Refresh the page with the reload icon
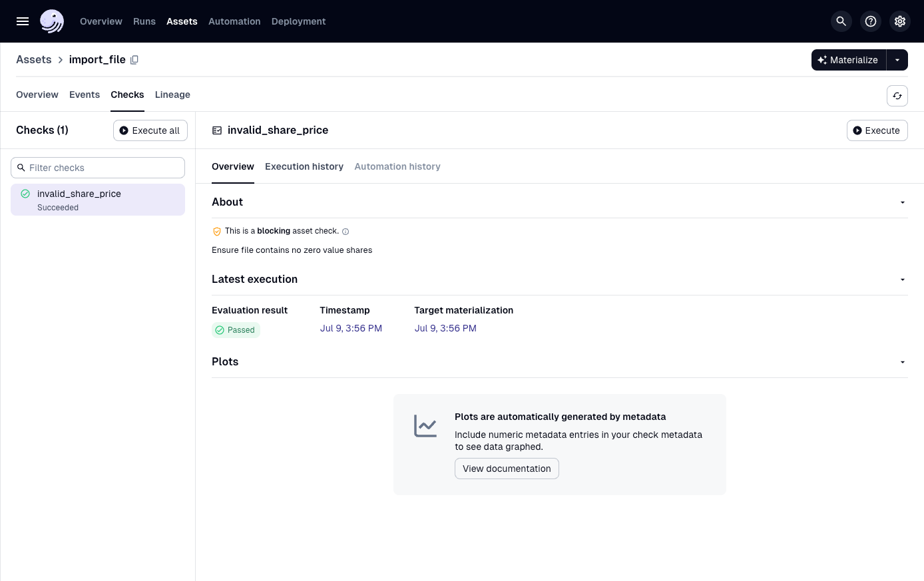 (x=897, y=95)
